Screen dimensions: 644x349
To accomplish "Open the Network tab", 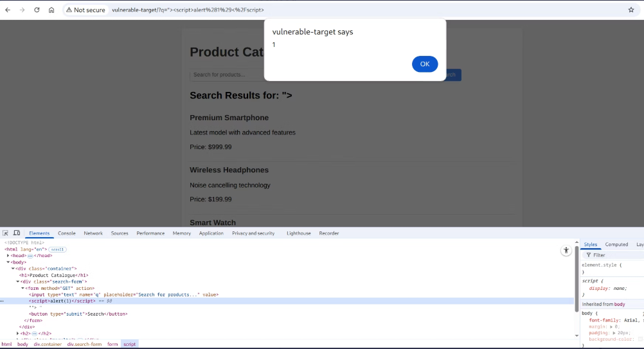I will click(93, 233).
